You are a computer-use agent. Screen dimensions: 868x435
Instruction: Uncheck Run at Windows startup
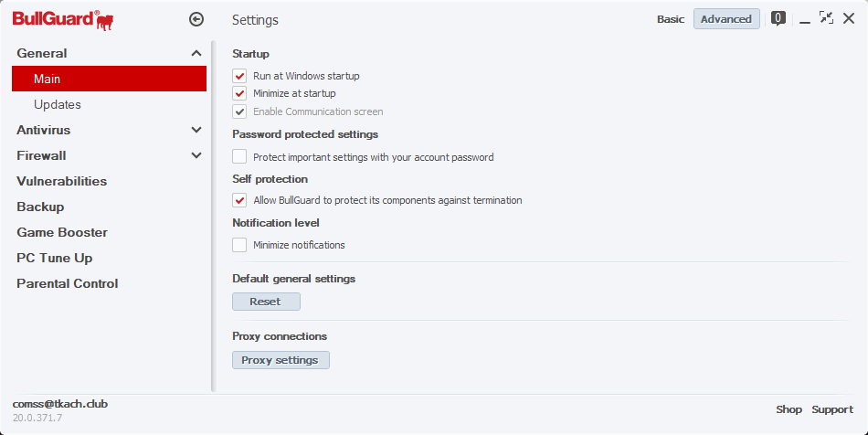(x=240, y=76)
